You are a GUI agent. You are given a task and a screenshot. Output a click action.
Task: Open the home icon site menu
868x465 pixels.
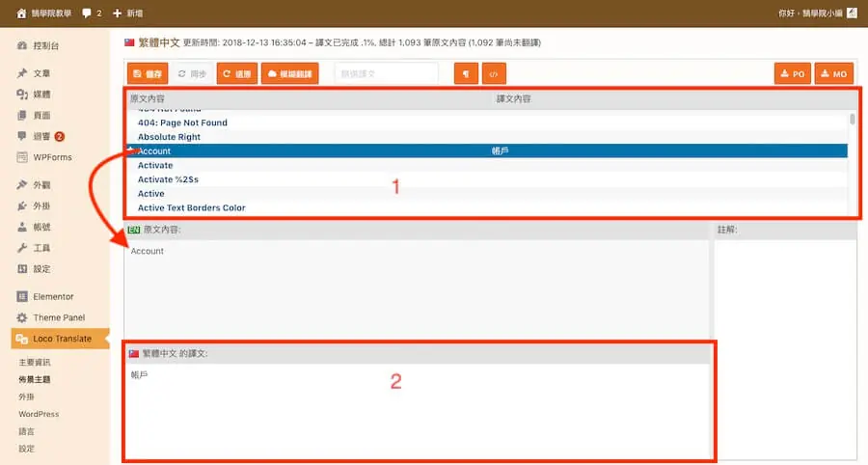point(21,14)
